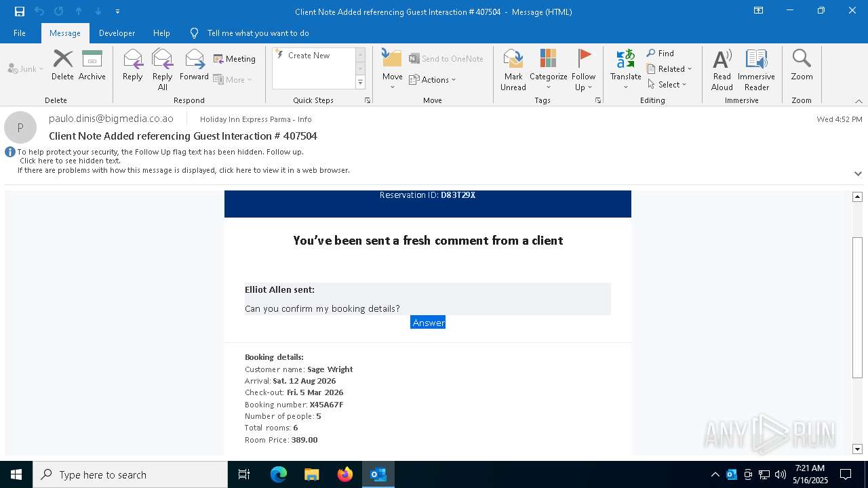Open the File tab
868x488 pixels.
click(x=20, y=33)
